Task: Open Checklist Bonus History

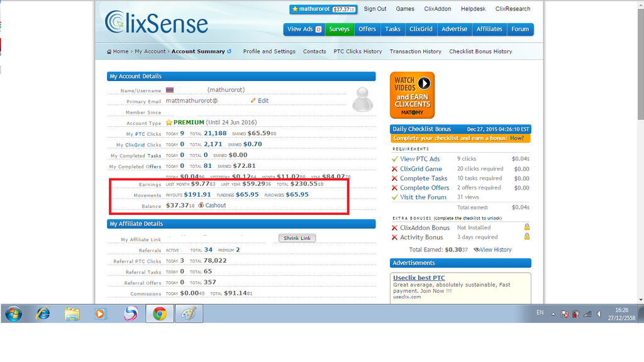Action: [x=480, y=52]
